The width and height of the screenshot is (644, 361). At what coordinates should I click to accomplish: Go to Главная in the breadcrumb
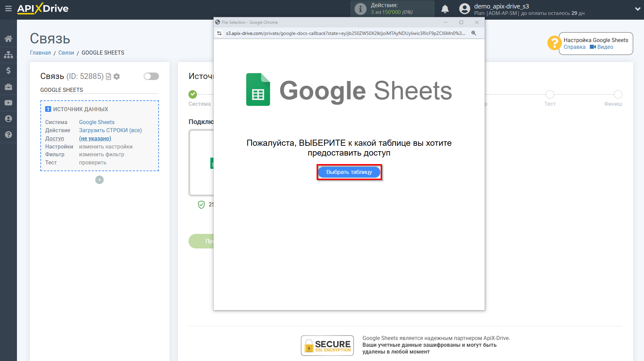40,53
